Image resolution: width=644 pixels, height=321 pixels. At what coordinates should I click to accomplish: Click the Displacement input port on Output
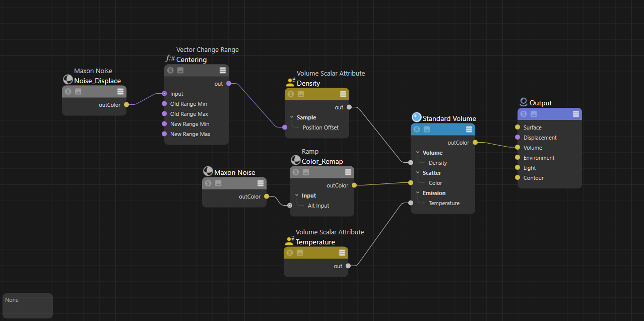coord(518,138)
